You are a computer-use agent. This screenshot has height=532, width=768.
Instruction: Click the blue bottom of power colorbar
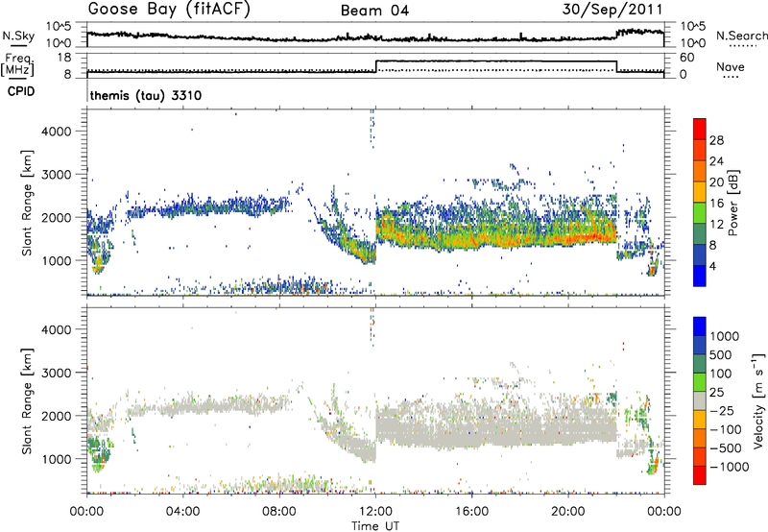tap(700, 276)
